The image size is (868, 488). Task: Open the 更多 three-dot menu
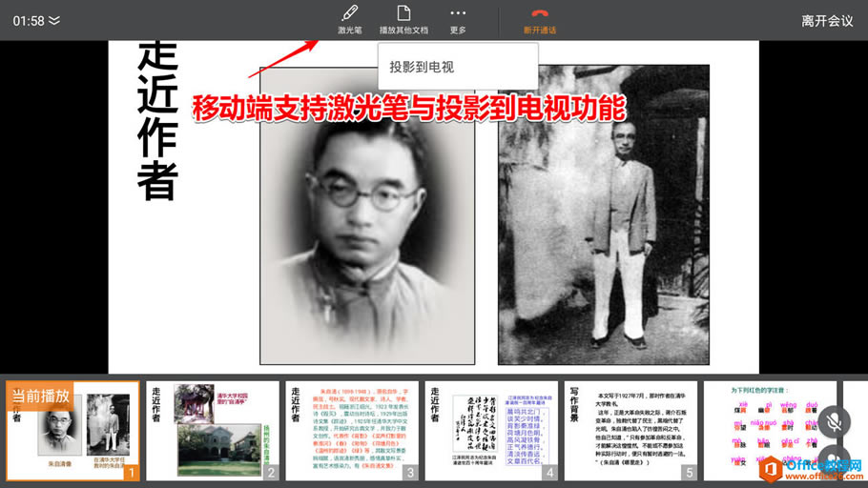pyautogui.click(x=458, y=19)
